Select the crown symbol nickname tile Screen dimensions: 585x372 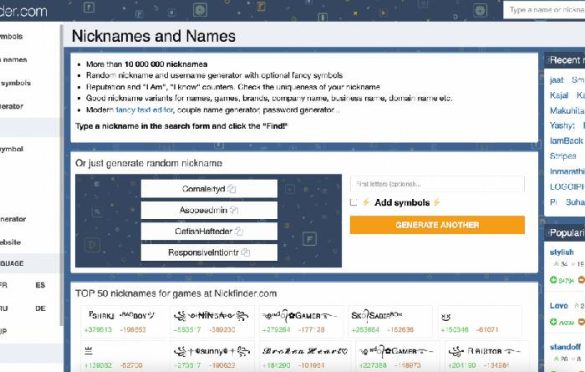(x=125, y=357)
